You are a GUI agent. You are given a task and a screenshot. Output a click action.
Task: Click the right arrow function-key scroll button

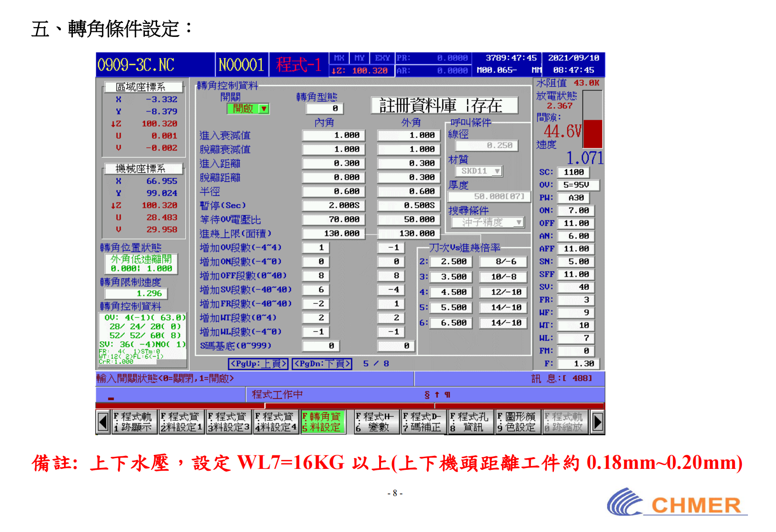coord(597,422)
